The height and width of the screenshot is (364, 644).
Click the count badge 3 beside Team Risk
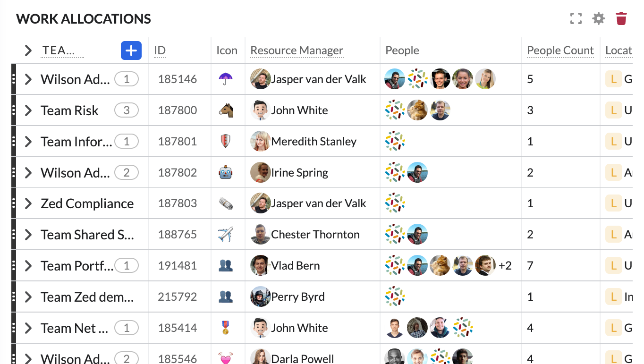[x=126, y=110]
